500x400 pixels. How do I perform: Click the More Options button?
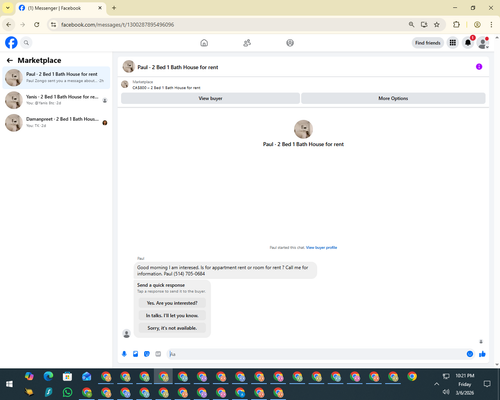(x=393, y=98)
